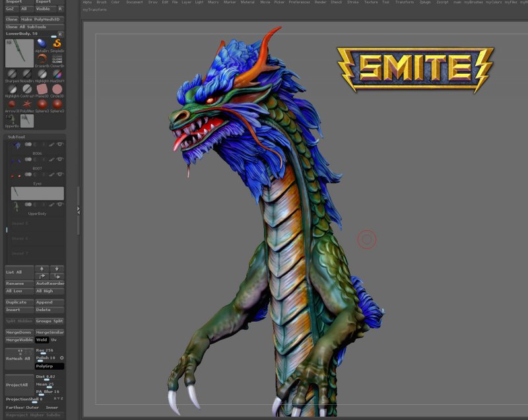Click the Append button
Image resolution: width=528 pixels, height=420 pixels.
pyautogui.click(x=49, y=302)
